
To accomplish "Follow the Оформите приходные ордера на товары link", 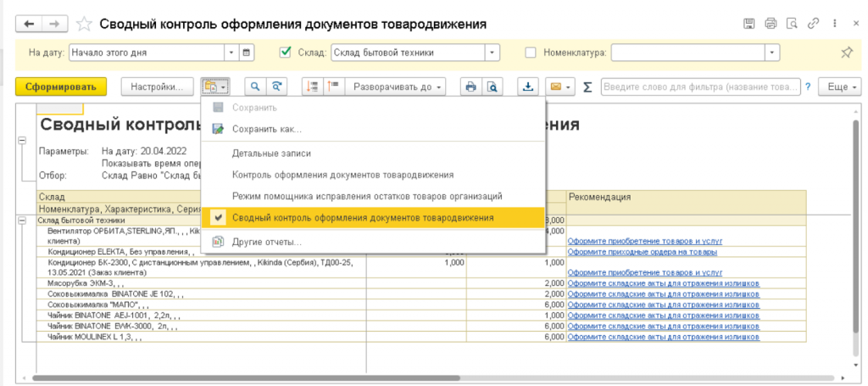I will [643, 252].
